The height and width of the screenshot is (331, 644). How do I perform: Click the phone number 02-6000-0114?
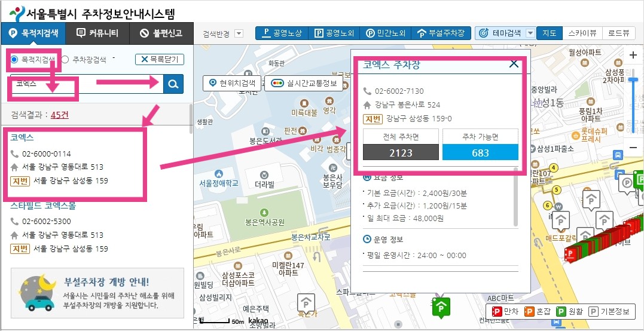click(47, 154)
